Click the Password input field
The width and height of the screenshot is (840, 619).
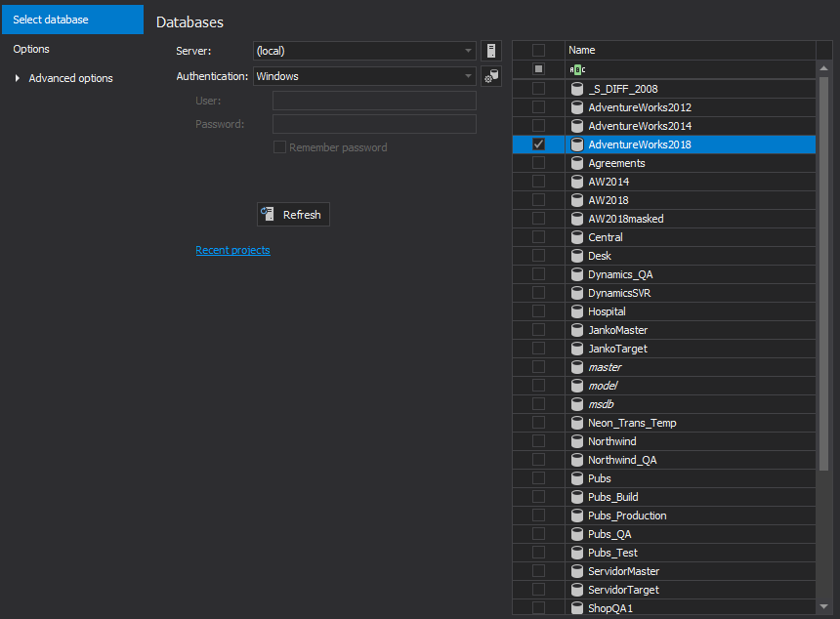pos(374,124)
